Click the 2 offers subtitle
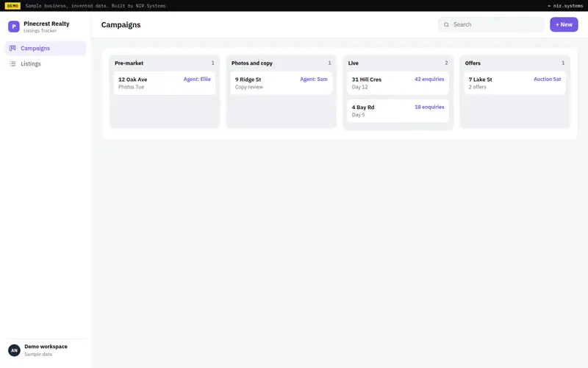Image resolution: width=588 pixels, height=368 pixels. coord(477,87)
